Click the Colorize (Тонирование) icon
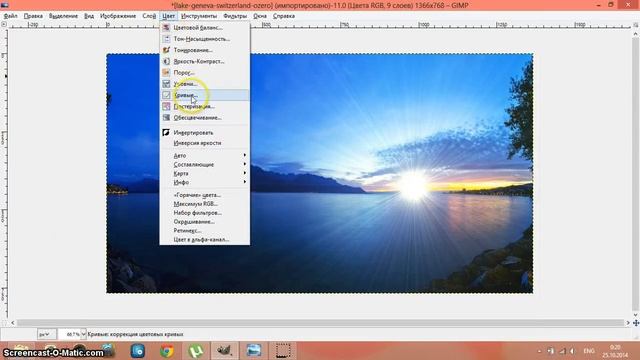This screenshot has width=640, height=360. pos(166,50)
